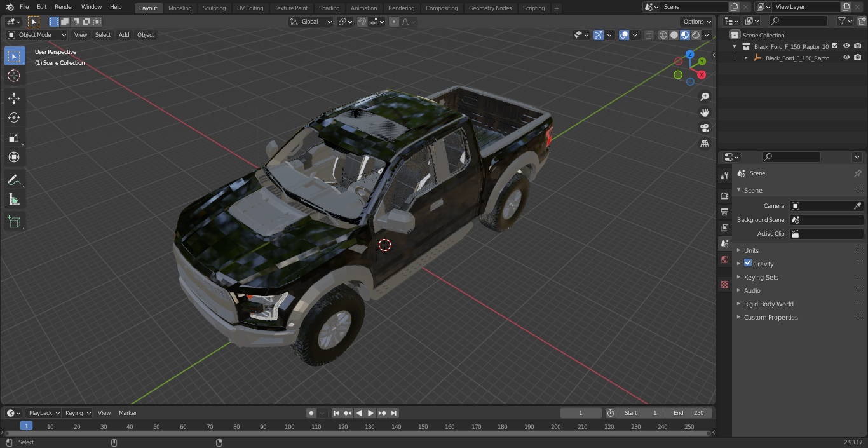Open the Global transform orientation dropdown
The height and width of the screenshot is (448, 868).
[311, 22]
